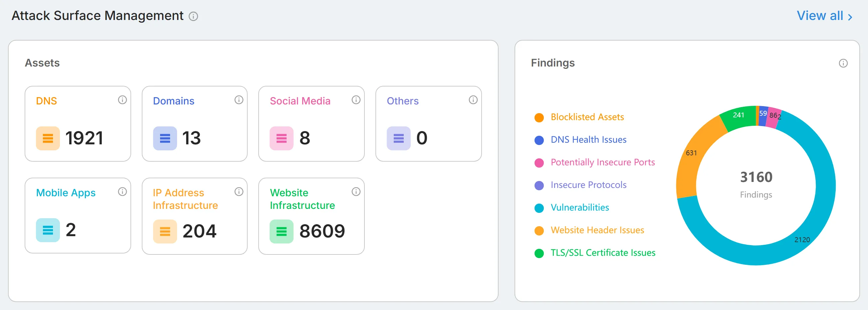Click the Others card title
The width and height of the screenshot is (868, 310).
403,101
